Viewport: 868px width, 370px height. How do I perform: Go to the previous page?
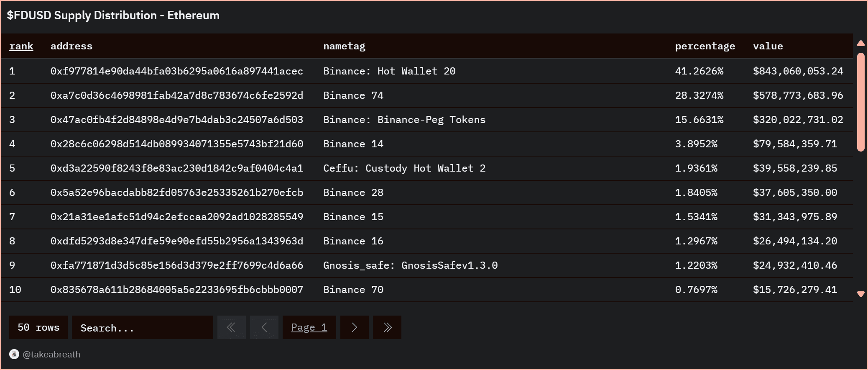coord(264,327)
